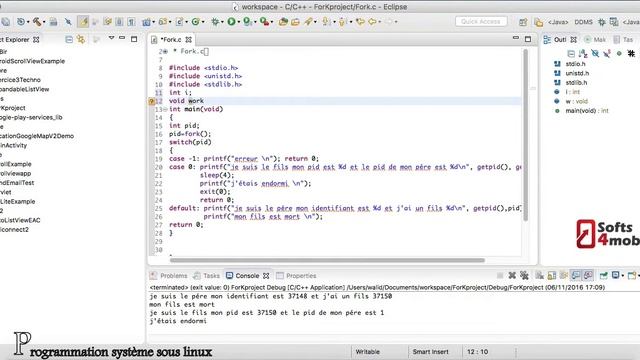Click the Print icon in main toolbar
Viewport: 640px width, 360px height.
coord(53,22)
